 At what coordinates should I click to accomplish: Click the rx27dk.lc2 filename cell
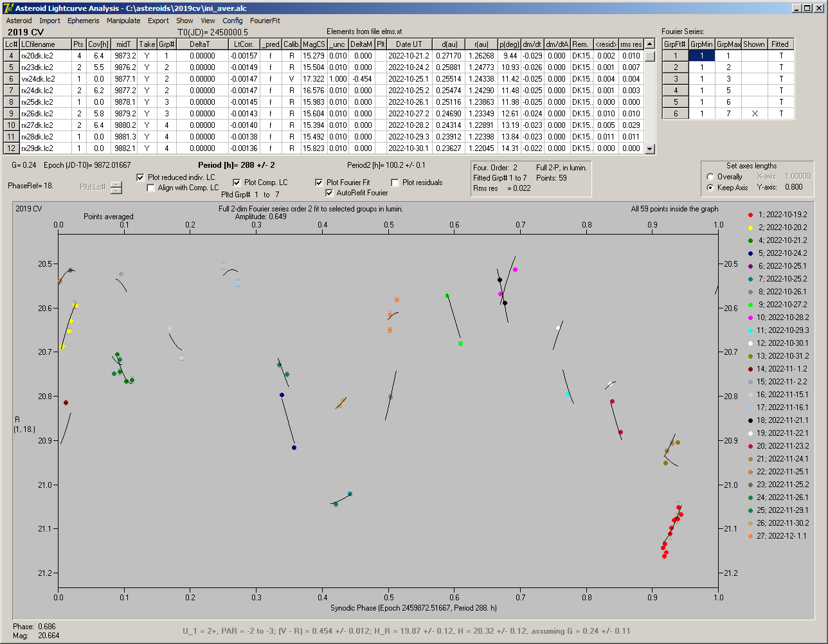45,125
